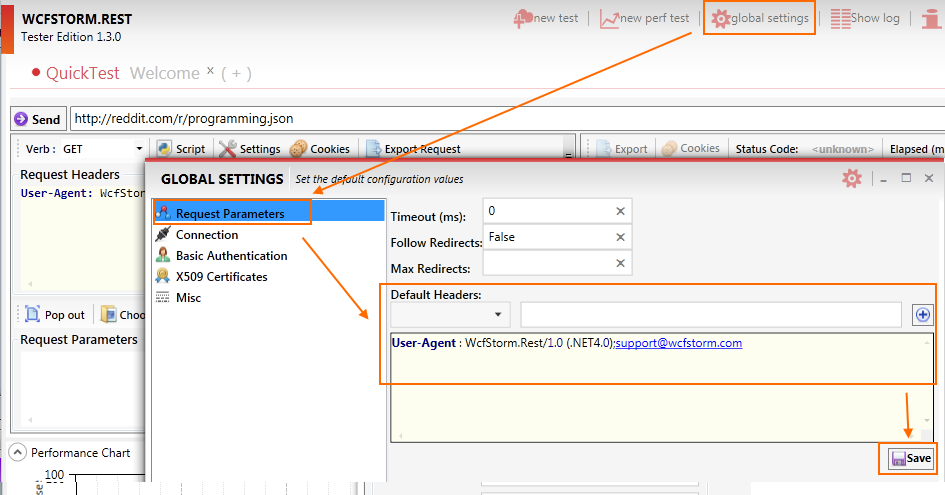Viewport: 945px width, 495px height.
Task: Select Request Parameters in settings list
Action: (x=269, y=213)
